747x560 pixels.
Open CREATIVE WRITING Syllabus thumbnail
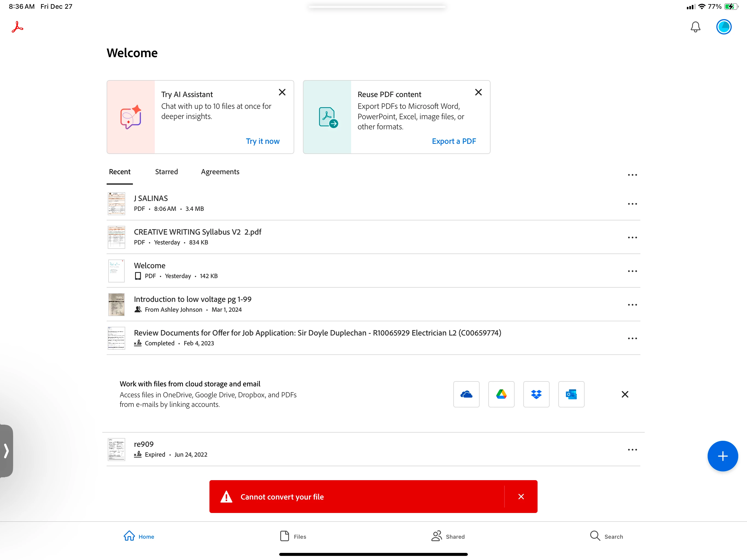click(116, 237)
